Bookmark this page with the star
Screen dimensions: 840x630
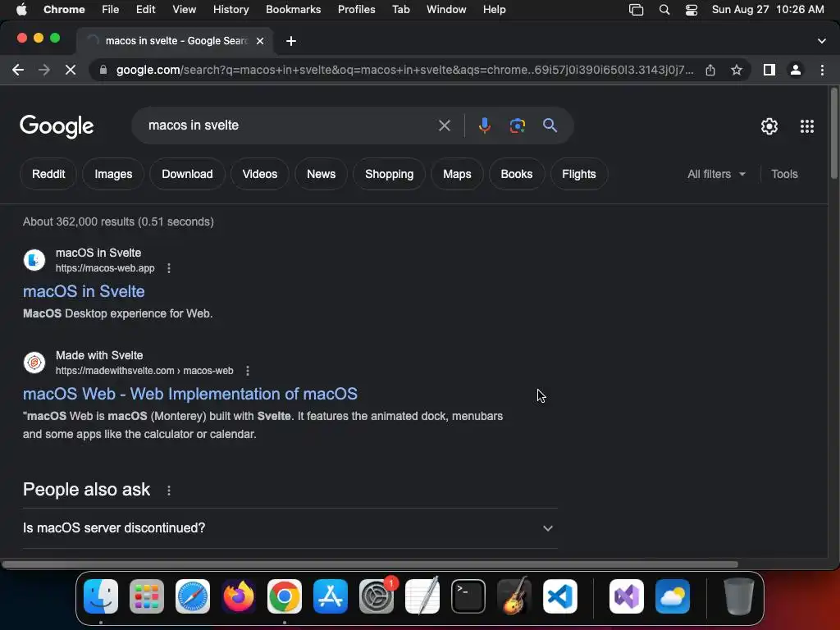[737, 70]
